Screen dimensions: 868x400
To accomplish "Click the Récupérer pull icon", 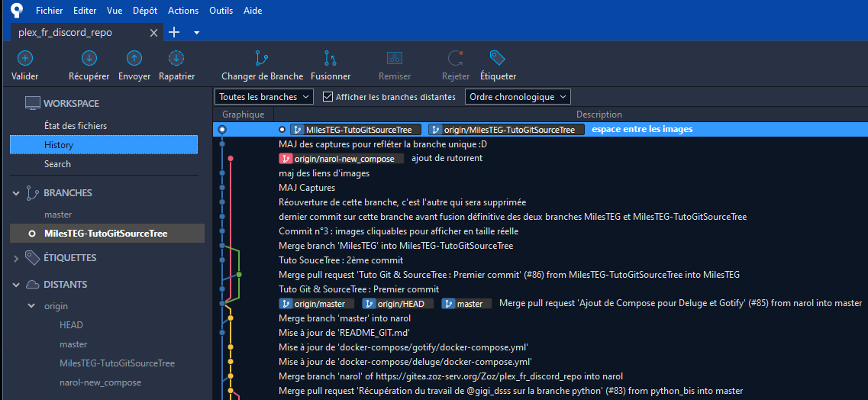I will coord(89,57).
